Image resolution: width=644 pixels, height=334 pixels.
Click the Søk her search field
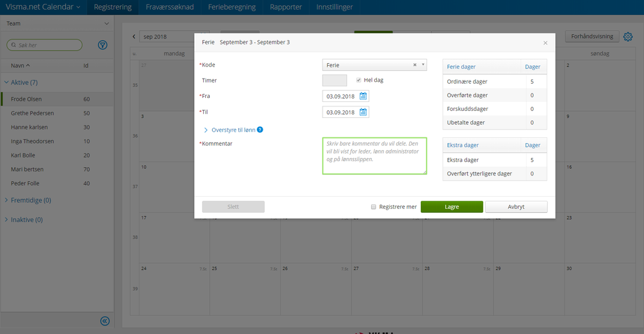click(45, 45)
